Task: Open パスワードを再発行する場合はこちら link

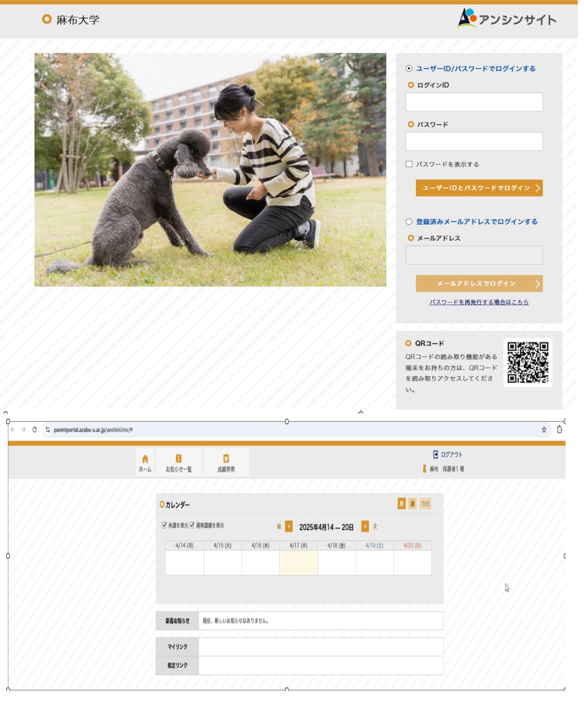Action: click(x=479, y=302)
